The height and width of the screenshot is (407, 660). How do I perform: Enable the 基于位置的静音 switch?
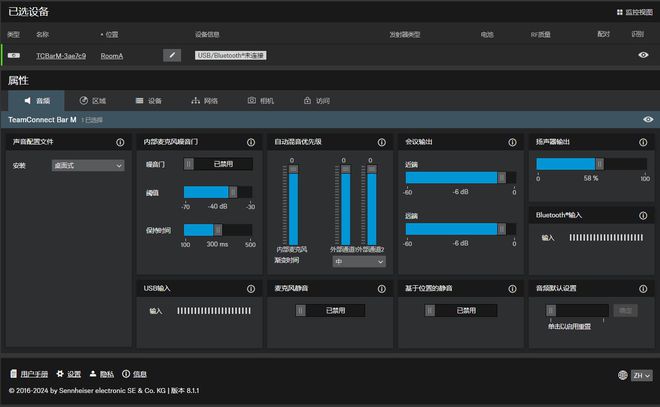coord(461,311)
